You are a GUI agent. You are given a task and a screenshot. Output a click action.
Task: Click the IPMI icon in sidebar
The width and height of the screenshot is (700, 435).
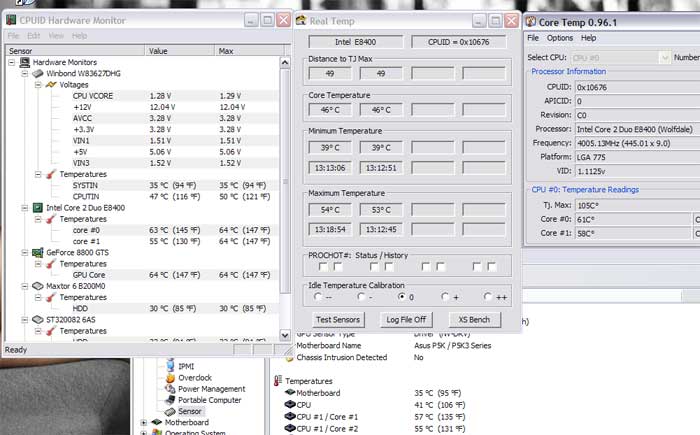point(170,366)
